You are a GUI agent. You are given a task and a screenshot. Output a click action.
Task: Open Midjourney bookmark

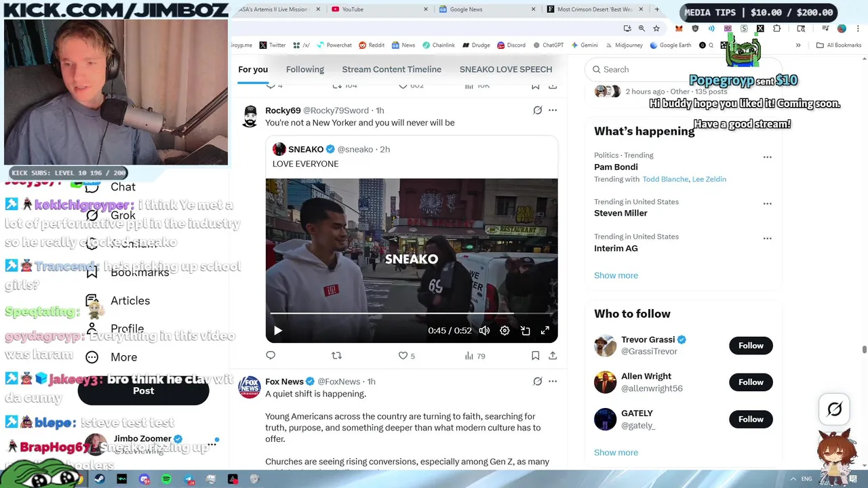623,45
